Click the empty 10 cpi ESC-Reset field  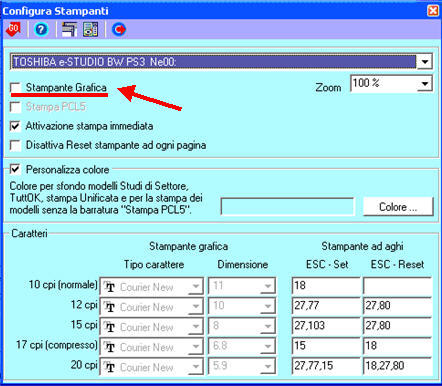pos(397,286)
